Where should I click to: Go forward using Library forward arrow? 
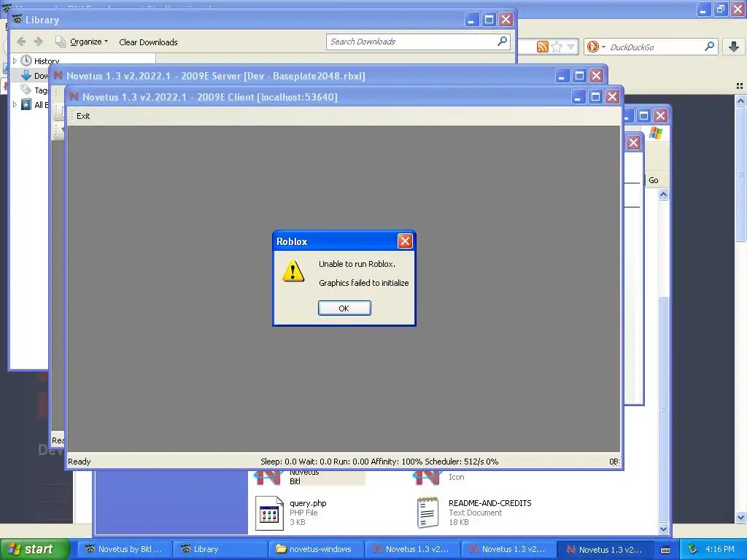click(x=39, y=42)
